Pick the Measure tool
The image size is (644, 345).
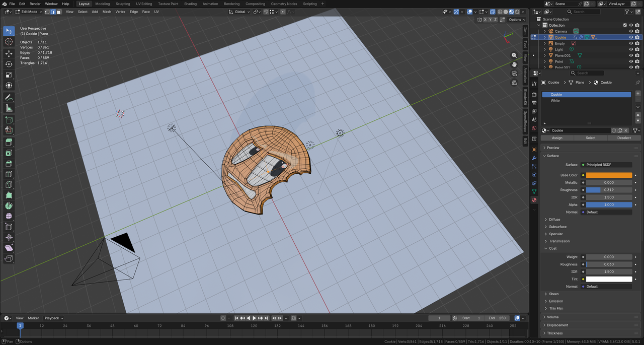9,108
